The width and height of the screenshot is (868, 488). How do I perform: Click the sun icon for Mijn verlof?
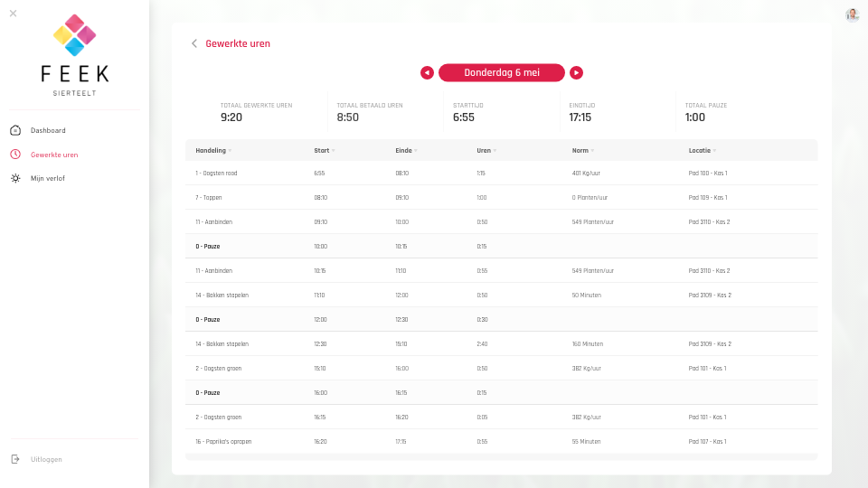tap(15, 179)
